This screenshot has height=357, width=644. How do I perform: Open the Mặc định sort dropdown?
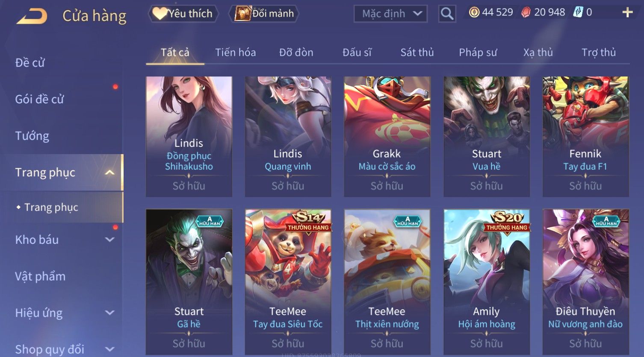[390, 14]
